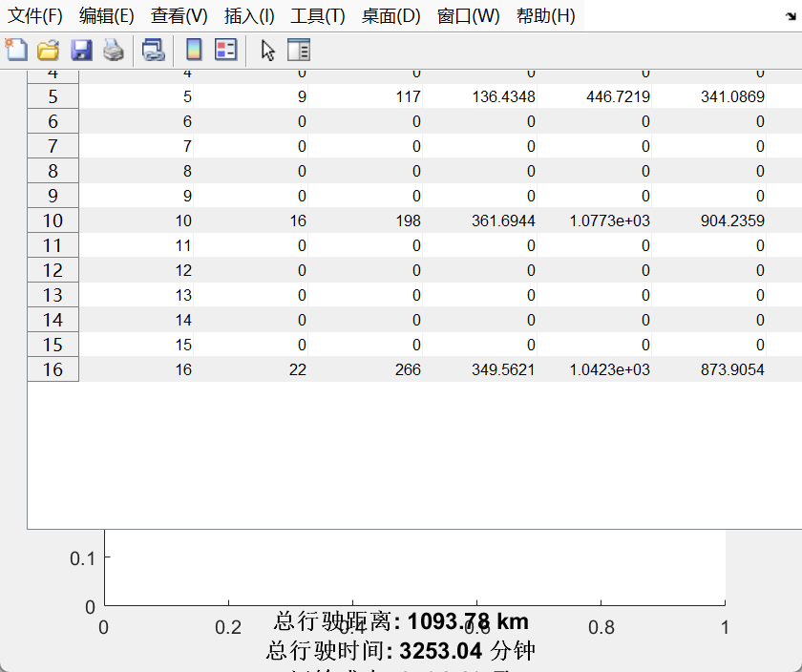
Task: Select the table cell containing 873.9054
Action: (708, 369)
